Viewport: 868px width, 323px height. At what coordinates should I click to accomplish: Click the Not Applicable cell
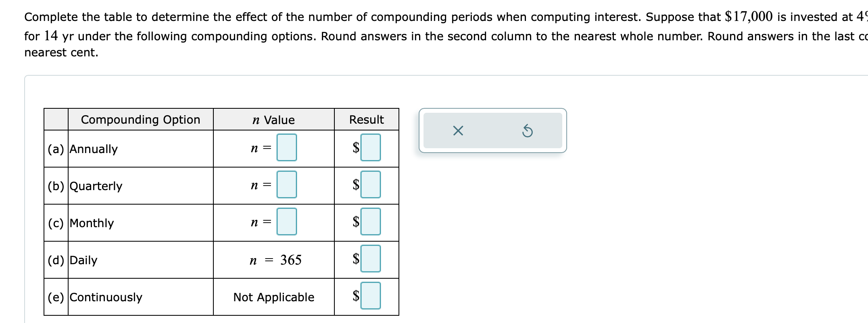click(274, 297)
